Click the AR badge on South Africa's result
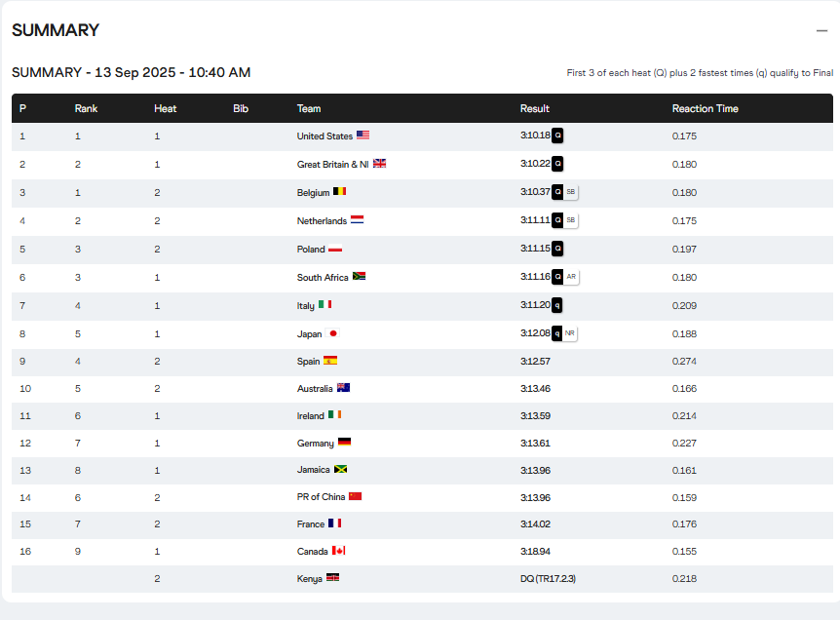The height and width of the screenshot is (620, 840). (x=571, y=277)
